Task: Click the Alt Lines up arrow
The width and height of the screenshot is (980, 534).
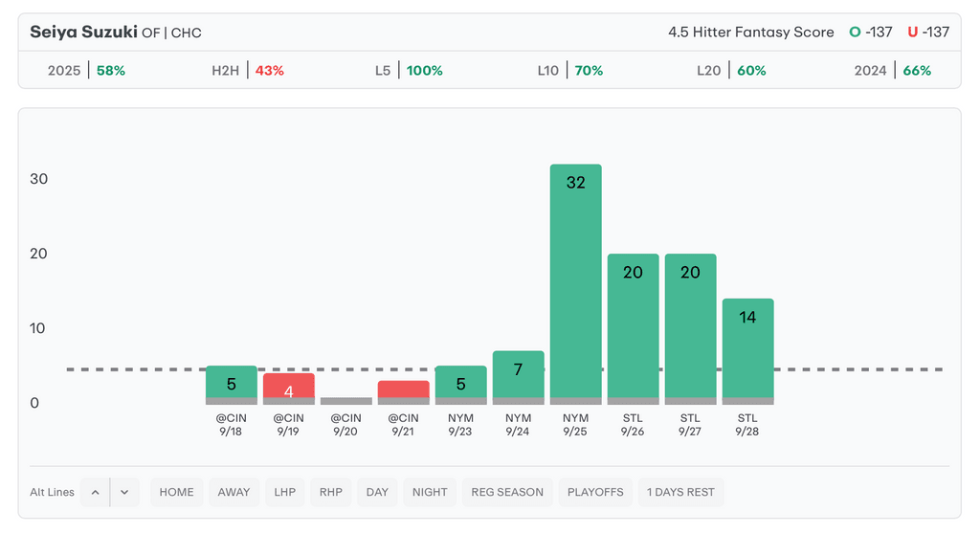Action: tap(95, 492)
